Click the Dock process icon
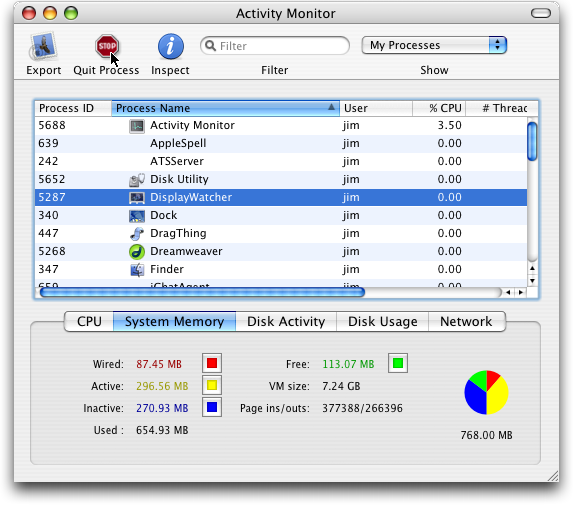The image size is (573, 505). (x=137, y=216)
